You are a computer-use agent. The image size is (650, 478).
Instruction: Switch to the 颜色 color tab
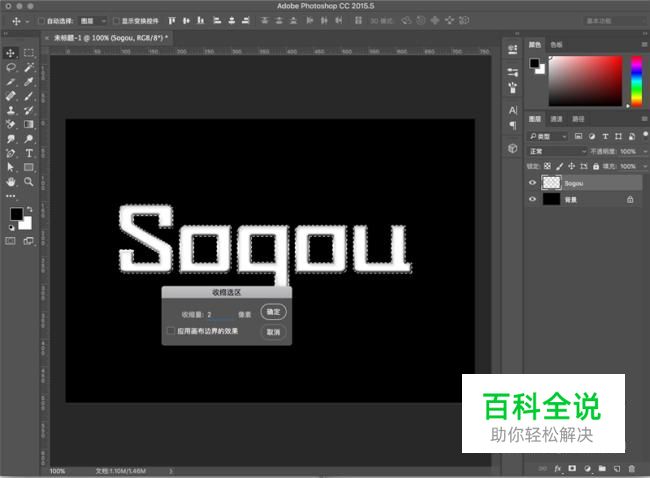click(x=534, y=44)
